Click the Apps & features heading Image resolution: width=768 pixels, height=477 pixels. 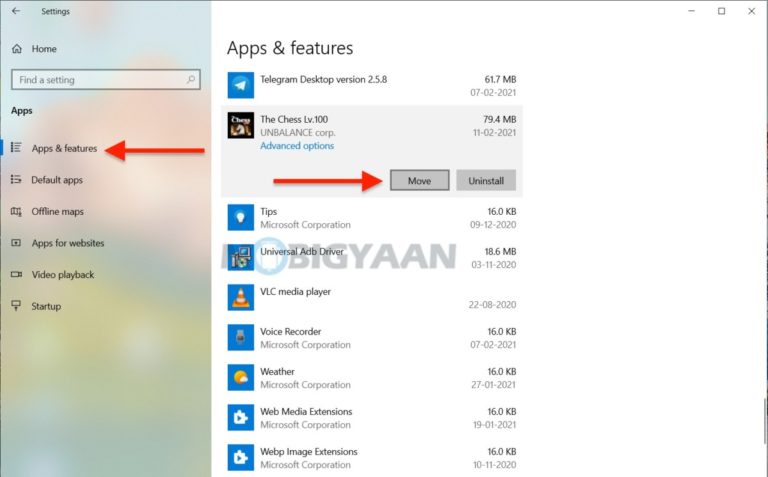(290, 48)
